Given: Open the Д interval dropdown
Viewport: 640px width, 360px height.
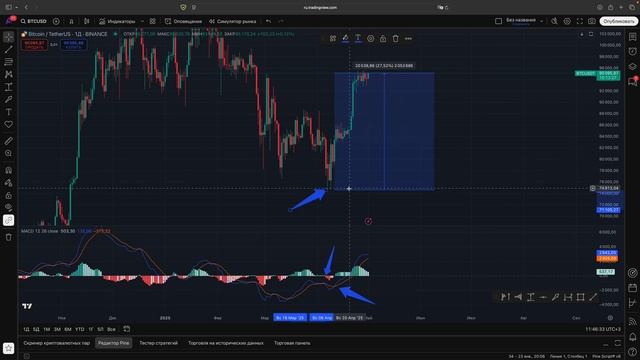Looking at the screenshot, I should pos(71,21).
